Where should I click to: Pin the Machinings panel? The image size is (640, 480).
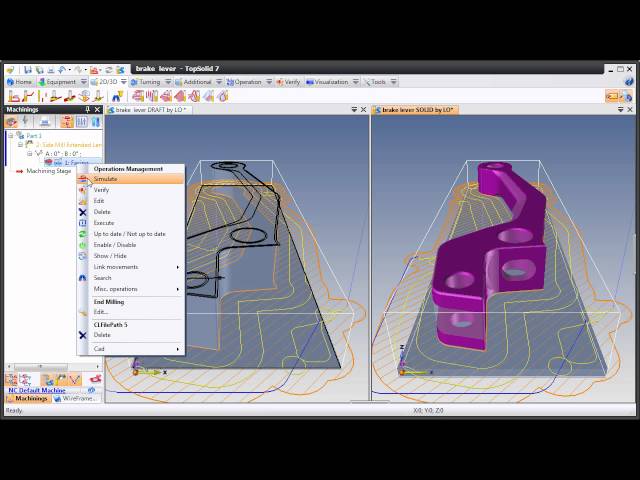88,110
